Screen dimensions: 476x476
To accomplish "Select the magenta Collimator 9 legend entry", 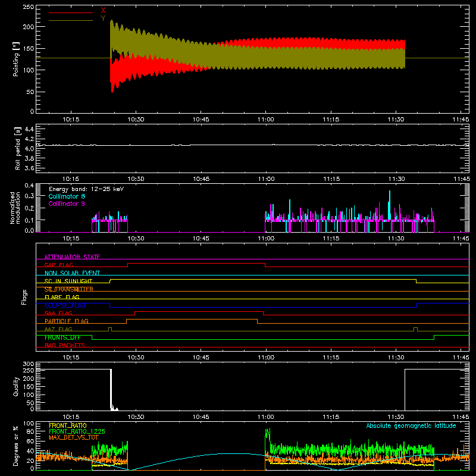I will coord(67,203).
